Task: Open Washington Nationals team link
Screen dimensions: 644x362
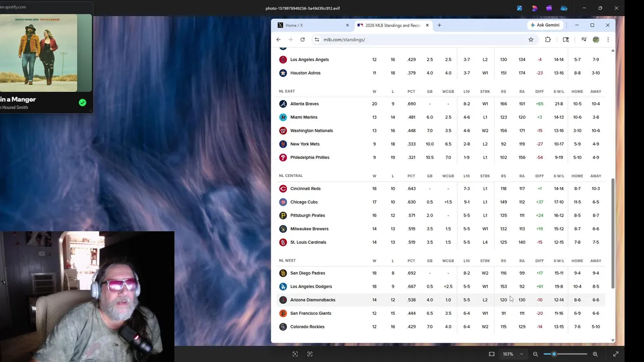Action: (311, 131)
